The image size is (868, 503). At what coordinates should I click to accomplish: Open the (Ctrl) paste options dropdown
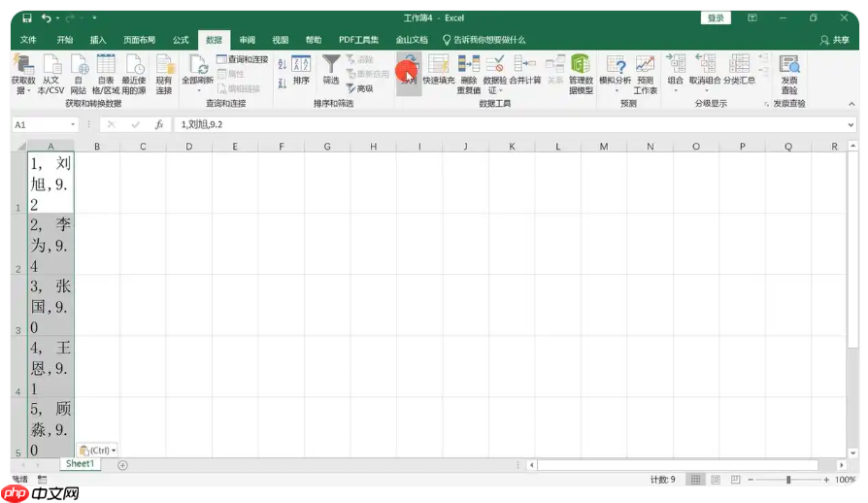point(98,451)
